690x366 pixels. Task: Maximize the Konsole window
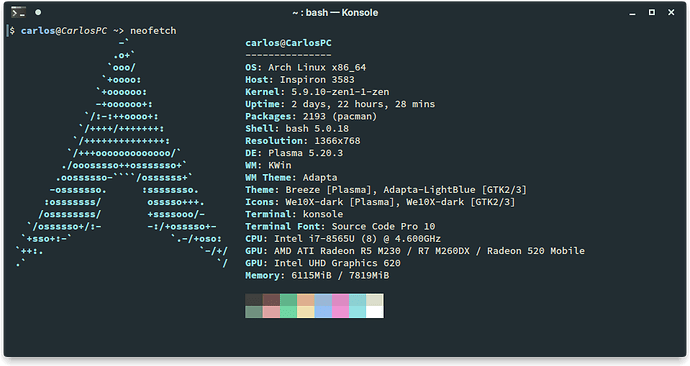tap(652, 12)
